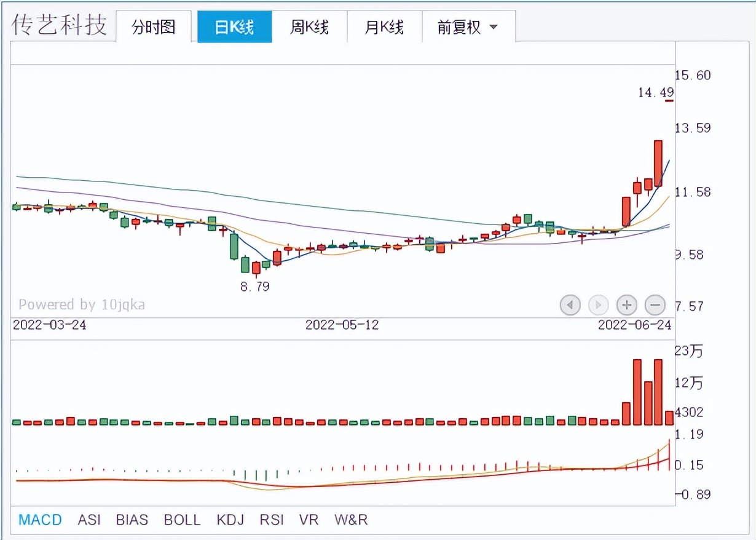Click the 23万 volume axis label
The width and height of the screenshot is (756, 540).
688,351
